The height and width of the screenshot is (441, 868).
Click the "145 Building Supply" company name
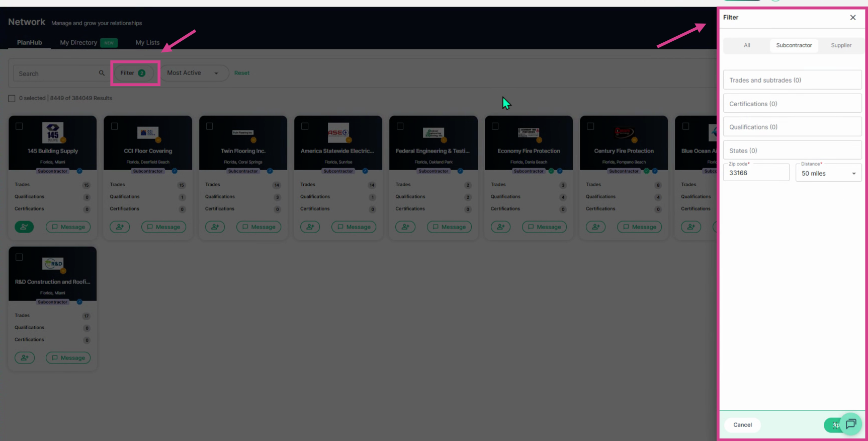(x=53, y=151)
